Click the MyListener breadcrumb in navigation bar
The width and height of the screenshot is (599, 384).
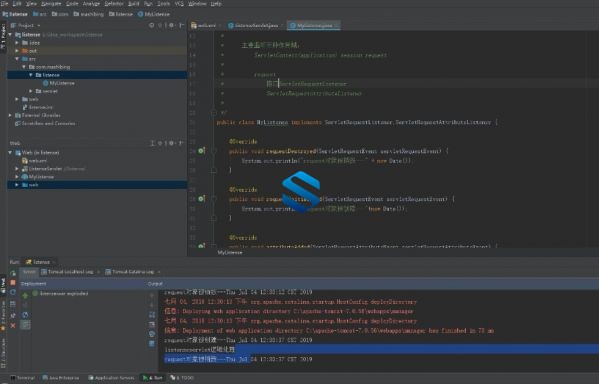point(154,14)
